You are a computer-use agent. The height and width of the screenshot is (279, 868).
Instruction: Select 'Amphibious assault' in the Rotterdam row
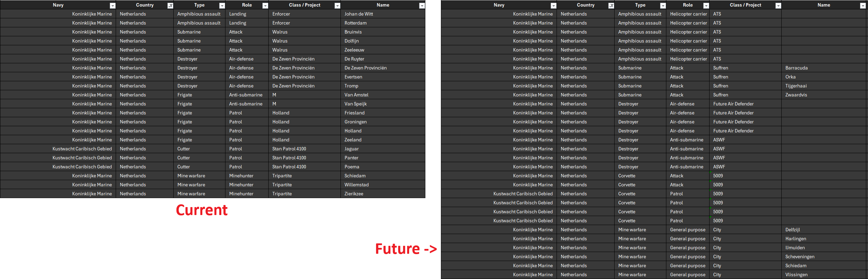click(199, 23)
